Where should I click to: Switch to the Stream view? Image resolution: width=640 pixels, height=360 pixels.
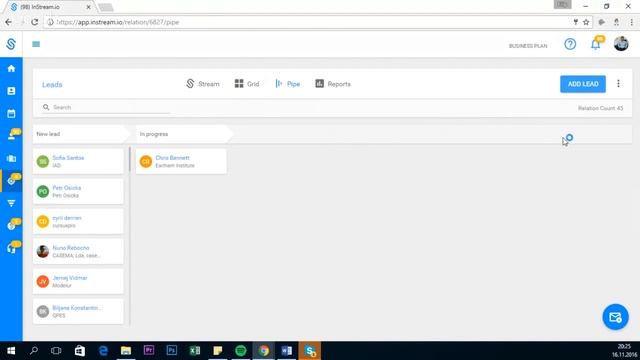pos(203,84)
